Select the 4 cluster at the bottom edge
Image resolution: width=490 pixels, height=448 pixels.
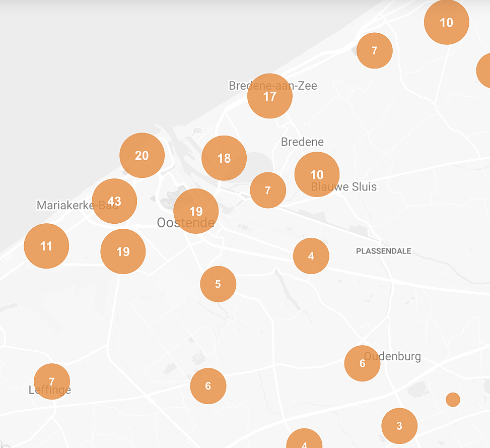point(304,441)
